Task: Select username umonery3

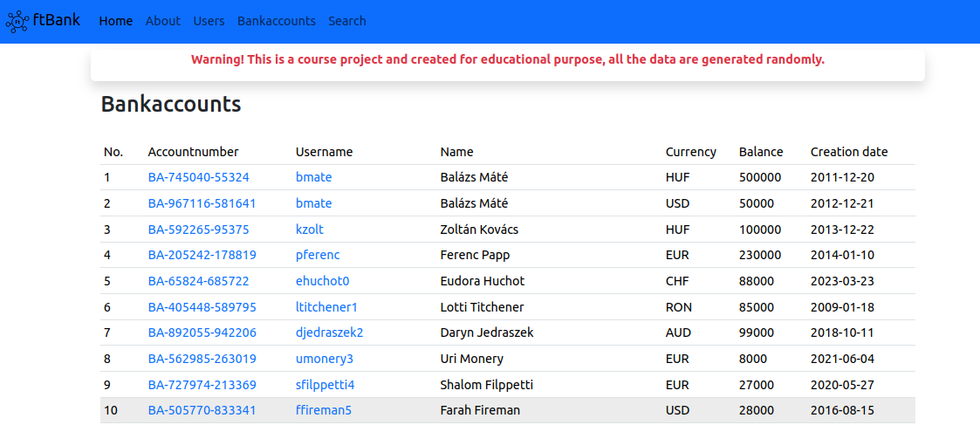Action: coord(325,359)
